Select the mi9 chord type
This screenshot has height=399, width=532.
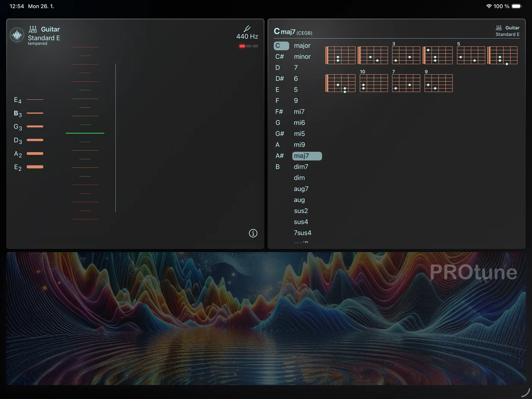pos(299,145)
